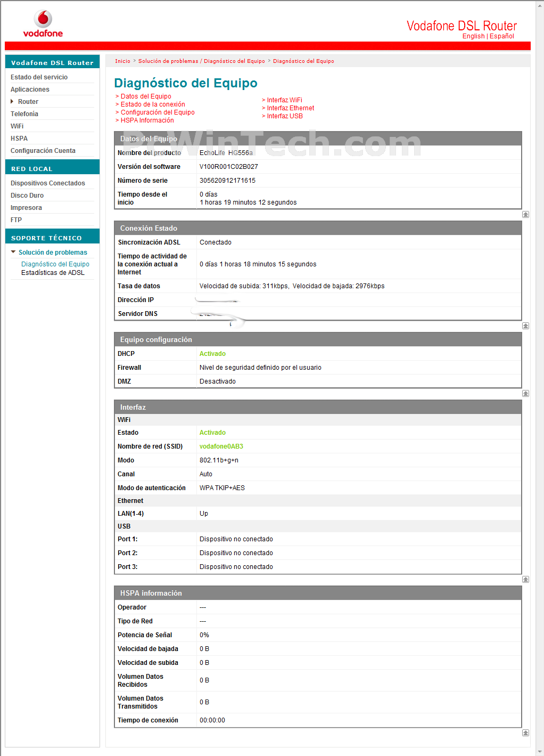Jump to Estado de la conexión anchor

pos(153,104)
